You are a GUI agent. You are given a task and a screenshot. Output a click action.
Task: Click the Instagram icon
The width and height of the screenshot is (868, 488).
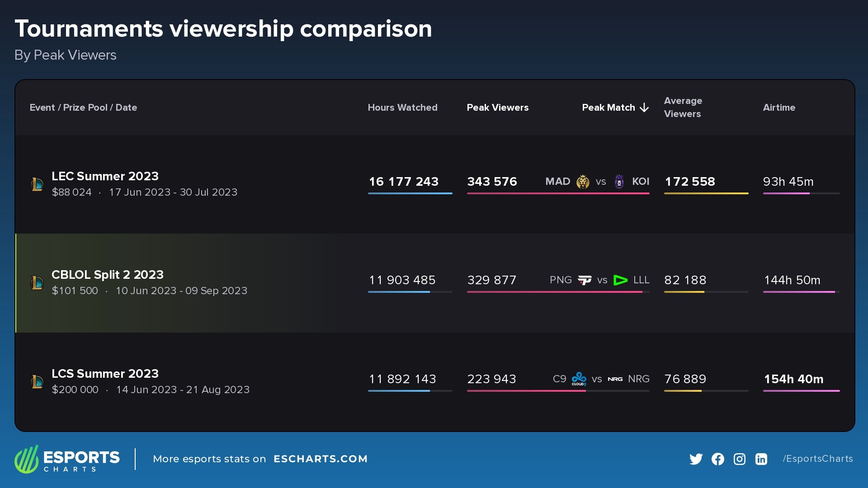(739, 459)
